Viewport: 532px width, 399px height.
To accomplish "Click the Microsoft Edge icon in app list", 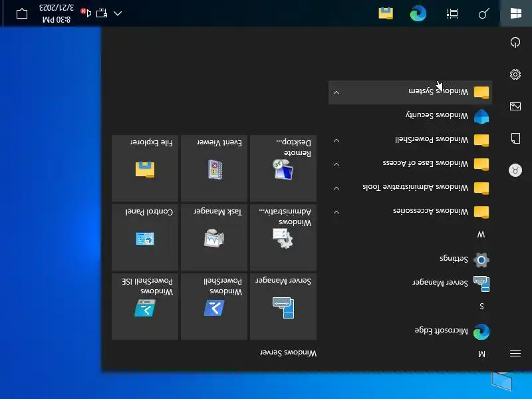I will 481,331.
